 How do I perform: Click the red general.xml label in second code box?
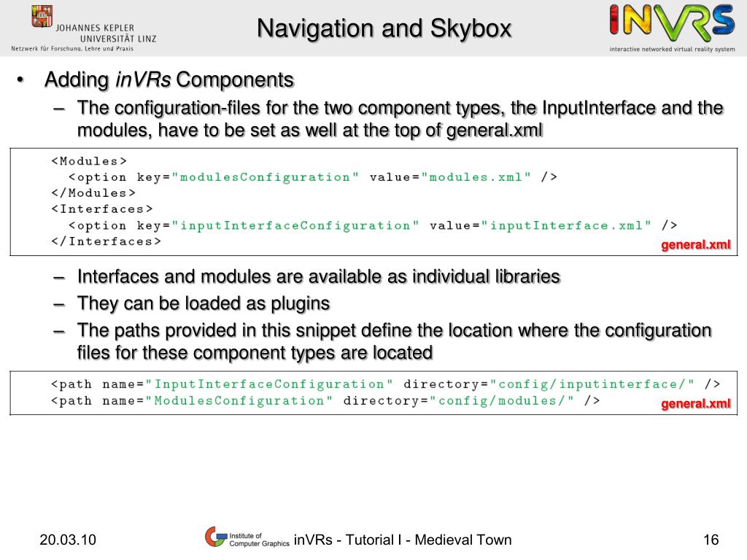(x=695, y=404)
